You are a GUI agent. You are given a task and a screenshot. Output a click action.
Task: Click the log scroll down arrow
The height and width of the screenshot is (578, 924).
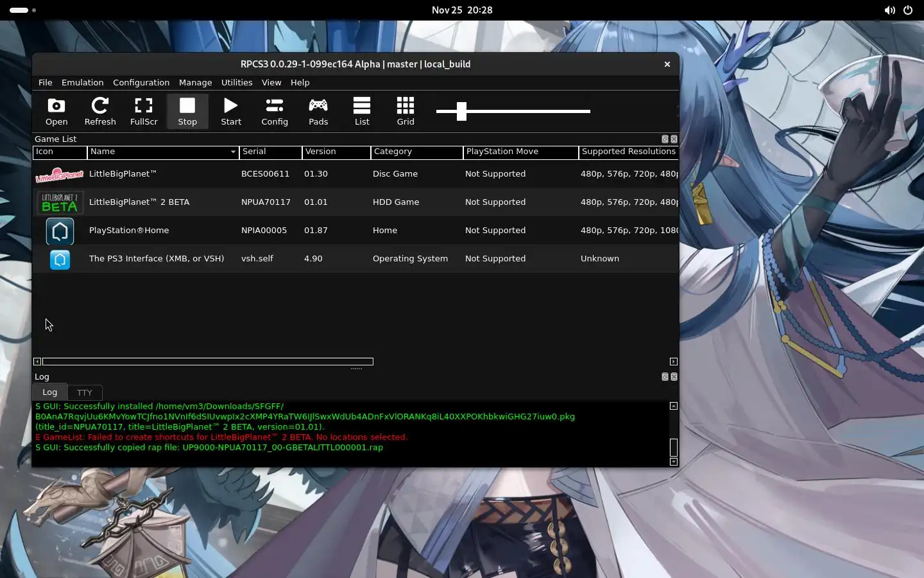click(x=674, y=462)
